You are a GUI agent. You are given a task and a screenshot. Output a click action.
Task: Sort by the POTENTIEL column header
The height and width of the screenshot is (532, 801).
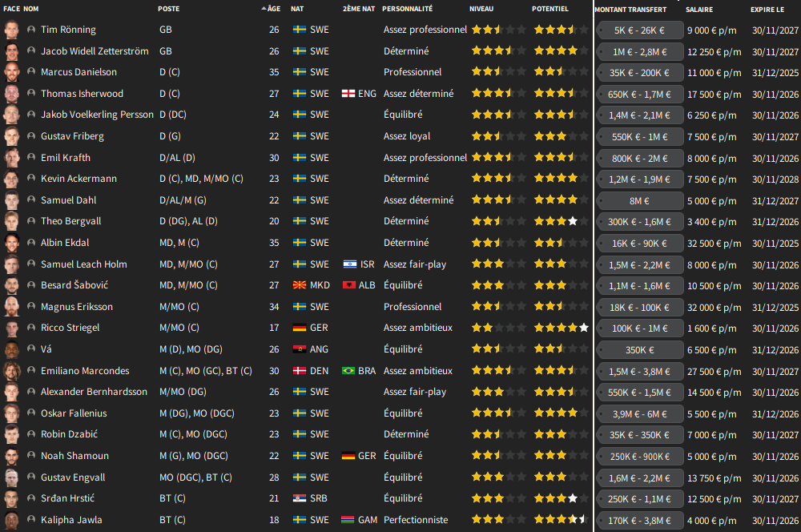coord(550,9)
